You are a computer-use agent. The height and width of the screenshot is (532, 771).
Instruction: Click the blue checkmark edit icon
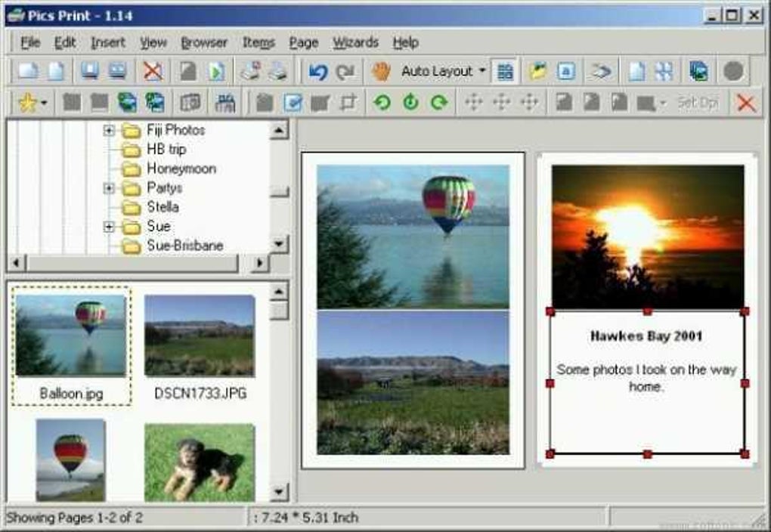point(293,103)
